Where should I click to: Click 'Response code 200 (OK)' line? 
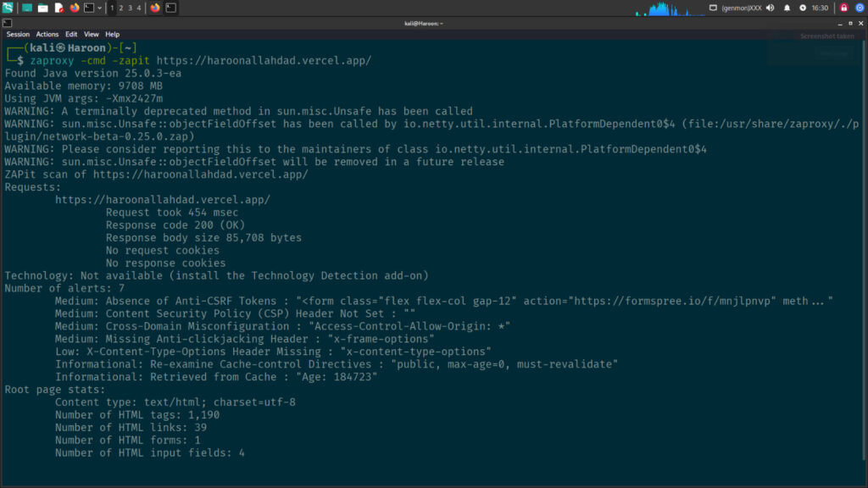coord(175,225)
